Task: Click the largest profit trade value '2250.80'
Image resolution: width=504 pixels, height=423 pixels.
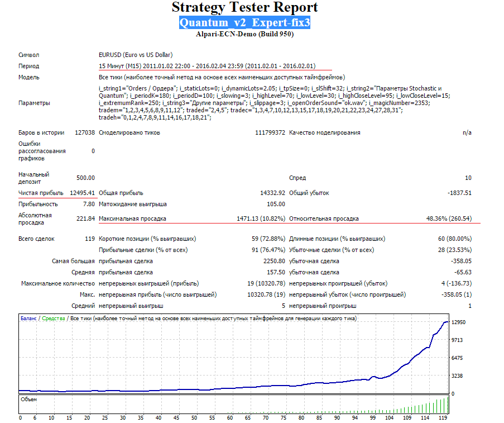Action: pos(274,261)
